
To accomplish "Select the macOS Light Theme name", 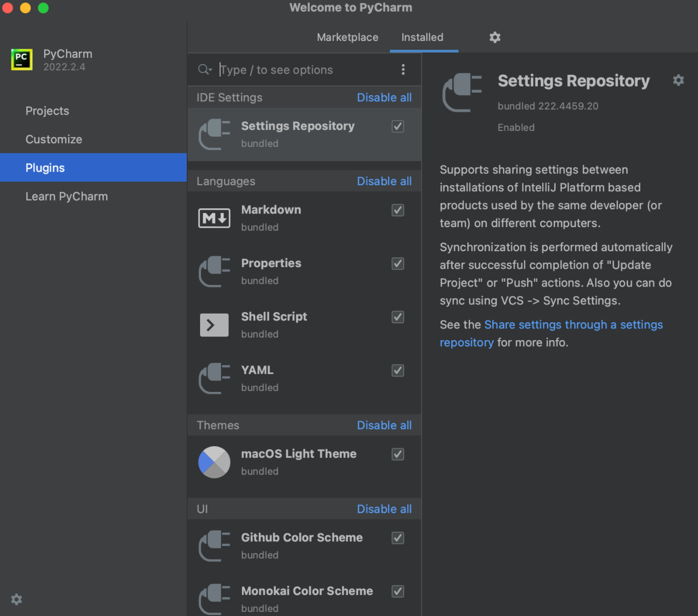I will (x=299, y=454).
